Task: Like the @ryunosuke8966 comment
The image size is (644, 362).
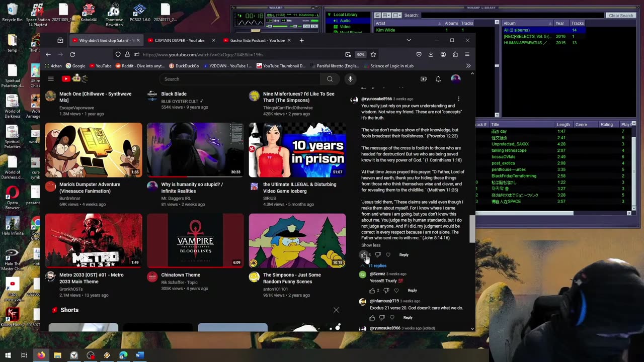Action: [363, 255]
